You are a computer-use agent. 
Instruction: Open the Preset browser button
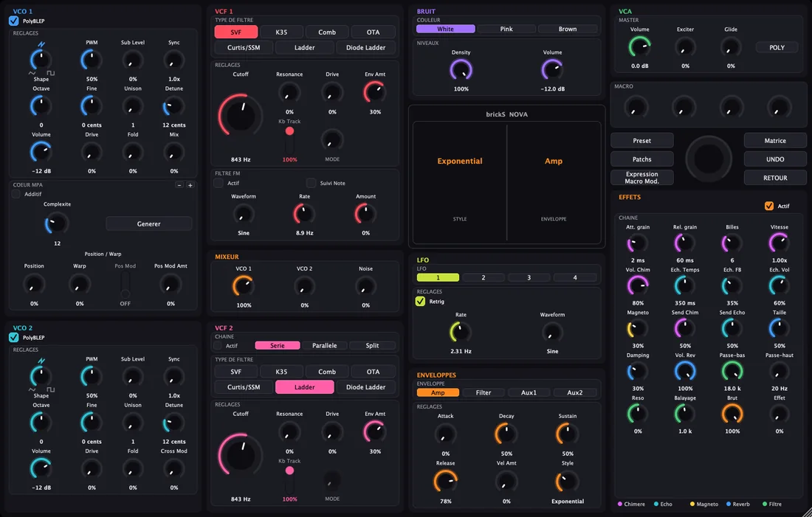pos(641,140)
